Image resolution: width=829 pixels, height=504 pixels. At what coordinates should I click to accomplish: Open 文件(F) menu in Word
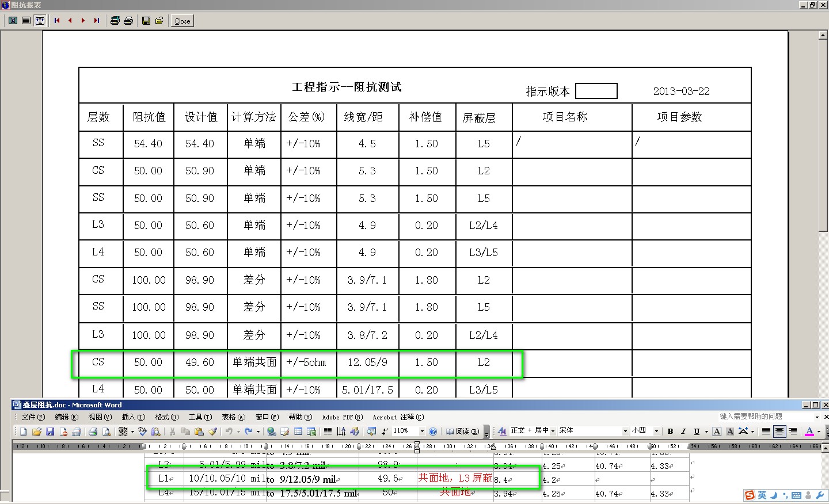[x=33, y=417]
